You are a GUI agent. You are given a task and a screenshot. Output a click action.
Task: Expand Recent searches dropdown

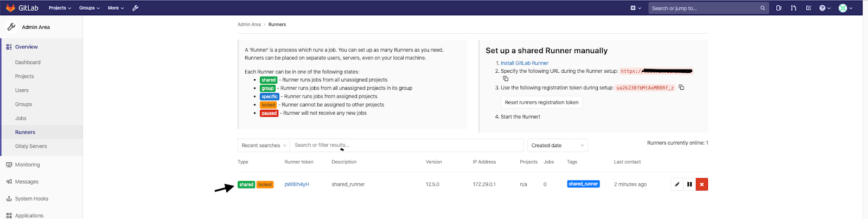tap(264, 145)
